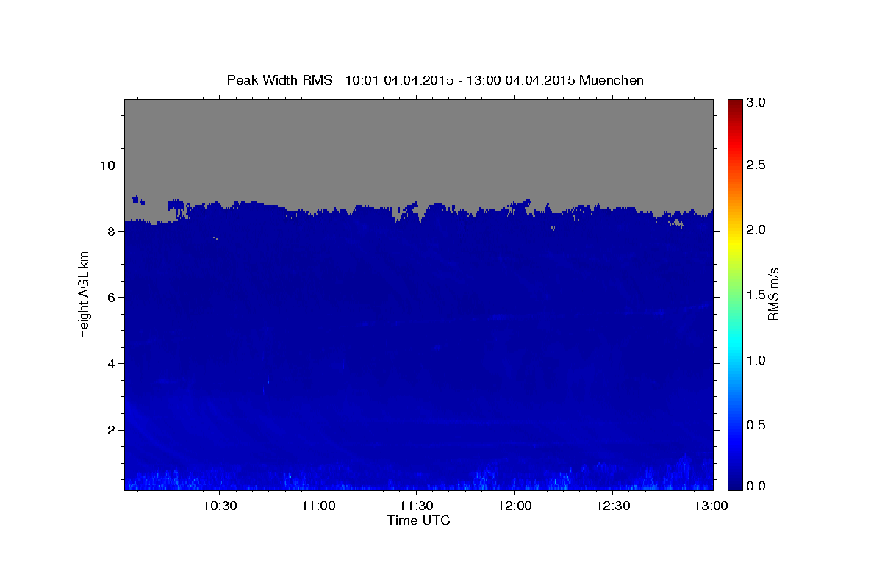Click the 11:30 time tick label
The height and width of the screenshot is (588, 882).
click(416, 506)
